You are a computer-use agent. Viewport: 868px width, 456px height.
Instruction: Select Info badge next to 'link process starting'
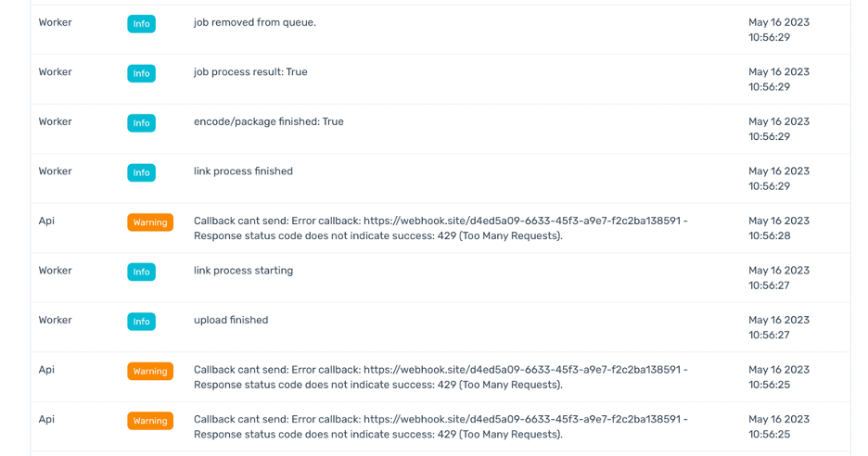(x=141, y=272)
